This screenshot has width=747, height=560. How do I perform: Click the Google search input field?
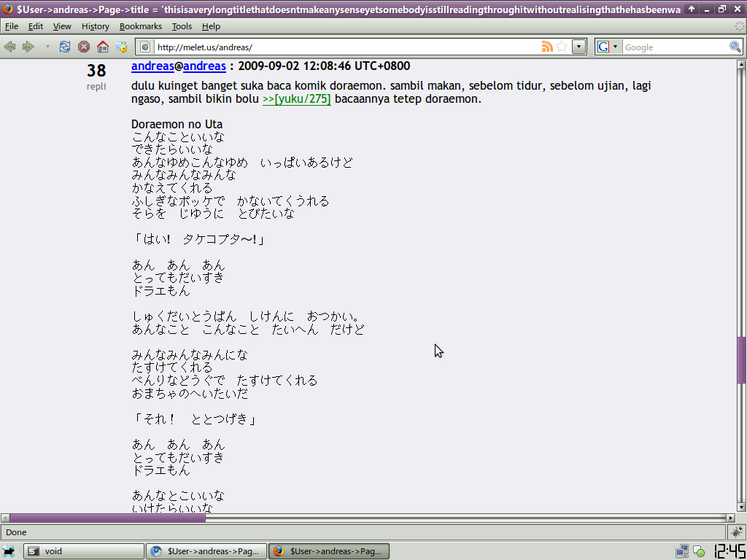pos(675,47)
